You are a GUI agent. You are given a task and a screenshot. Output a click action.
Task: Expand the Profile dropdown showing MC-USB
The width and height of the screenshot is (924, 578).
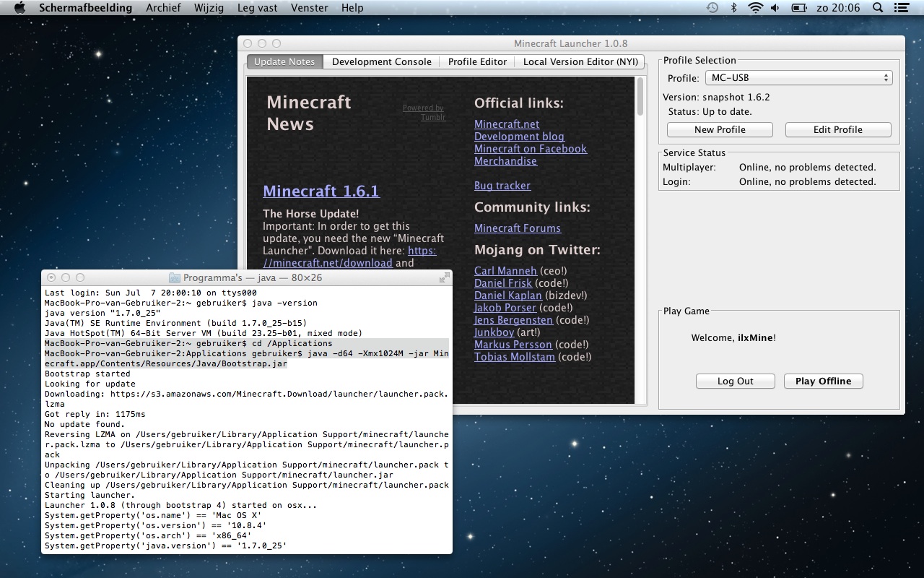[x=798, y=78]
